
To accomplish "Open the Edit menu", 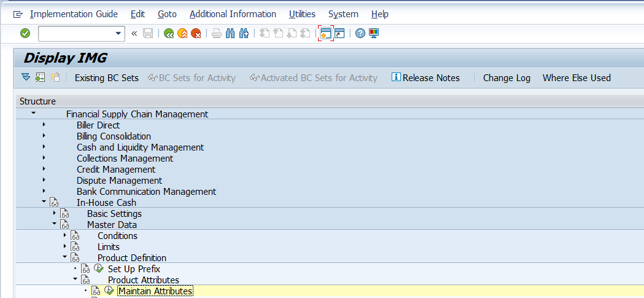I will point(138,14).
